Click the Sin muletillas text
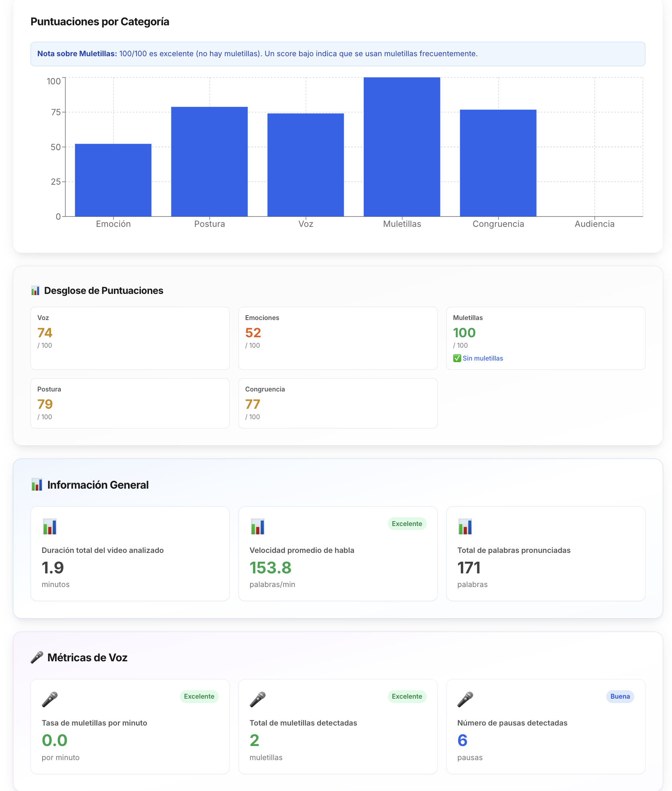Screen dimensions: 672x791 pyautogui.click(x=483, y=358)
